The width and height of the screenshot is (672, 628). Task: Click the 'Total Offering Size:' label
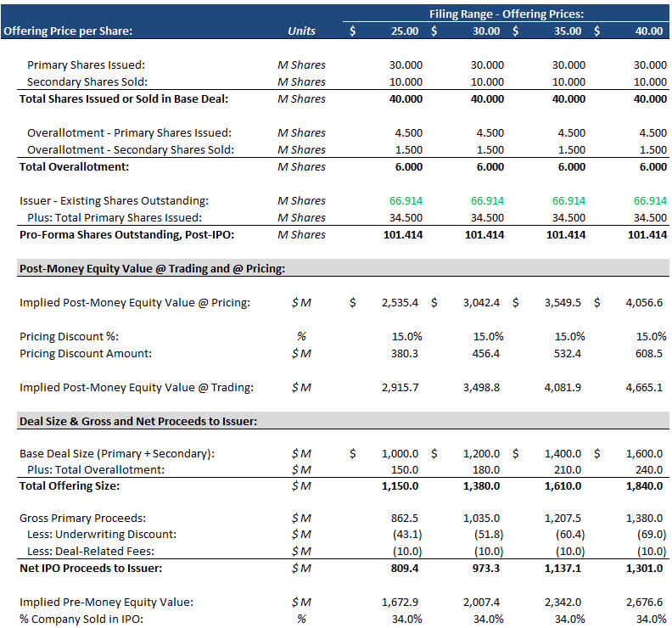coord(70,486)
